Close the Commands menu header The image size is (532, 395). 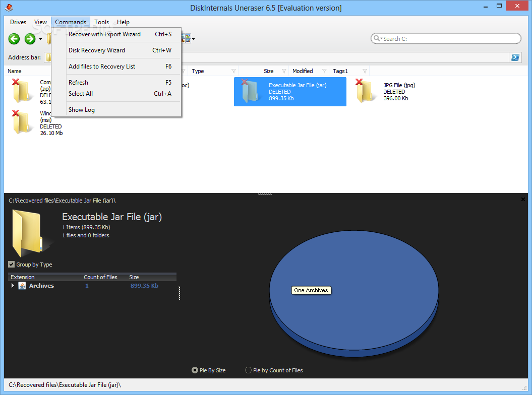click(x=71, y=22)
